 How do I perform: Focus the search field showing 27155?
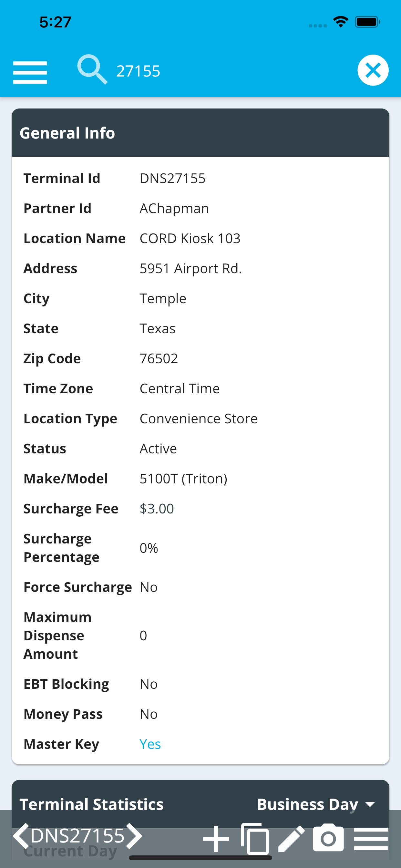138,71
